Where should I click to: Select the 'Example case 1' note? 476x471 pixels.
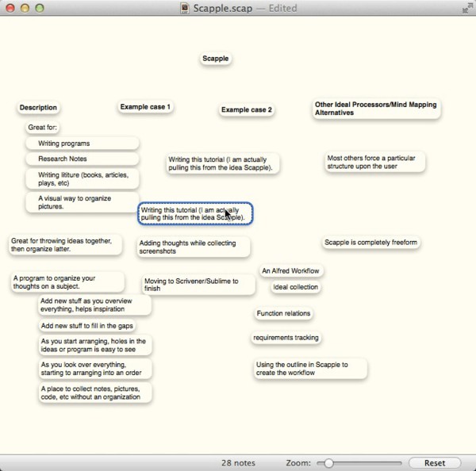click(145, 107)
